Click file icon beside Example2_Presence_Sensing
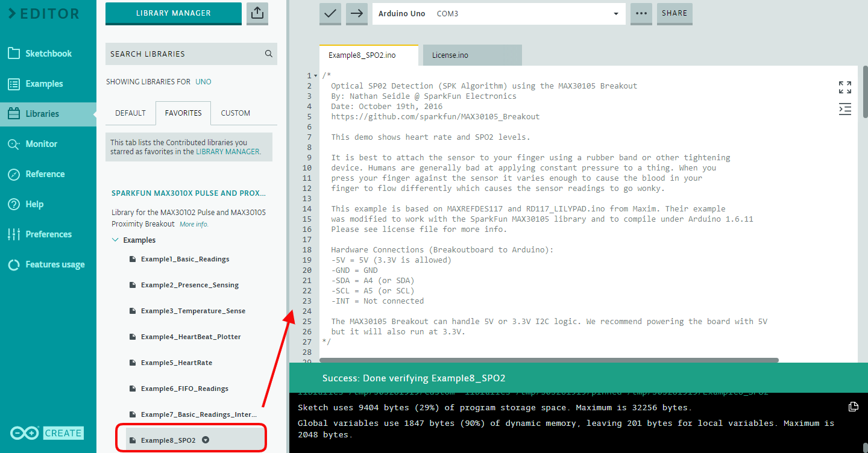 click(x=133, y=285)
